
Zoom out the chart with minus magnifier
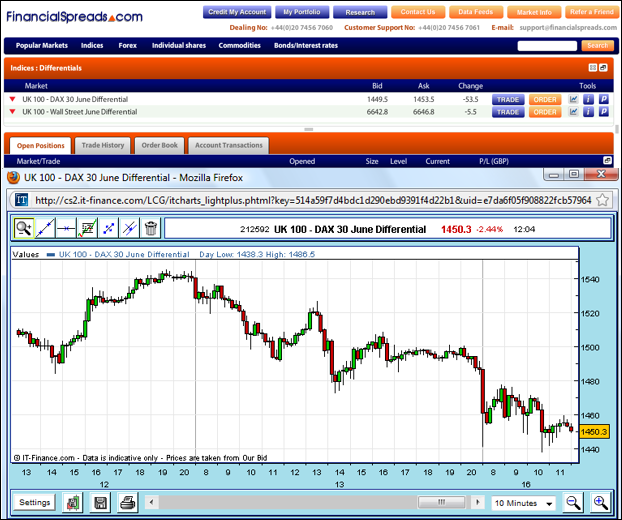click(x=573, y=503)
